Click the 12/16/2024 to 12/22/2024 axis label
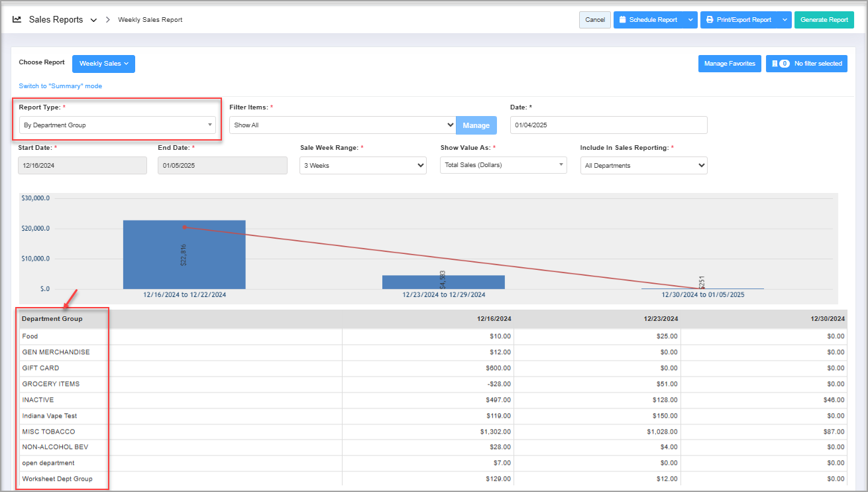Viewport: 868px width, 492px height. (184, 294)
